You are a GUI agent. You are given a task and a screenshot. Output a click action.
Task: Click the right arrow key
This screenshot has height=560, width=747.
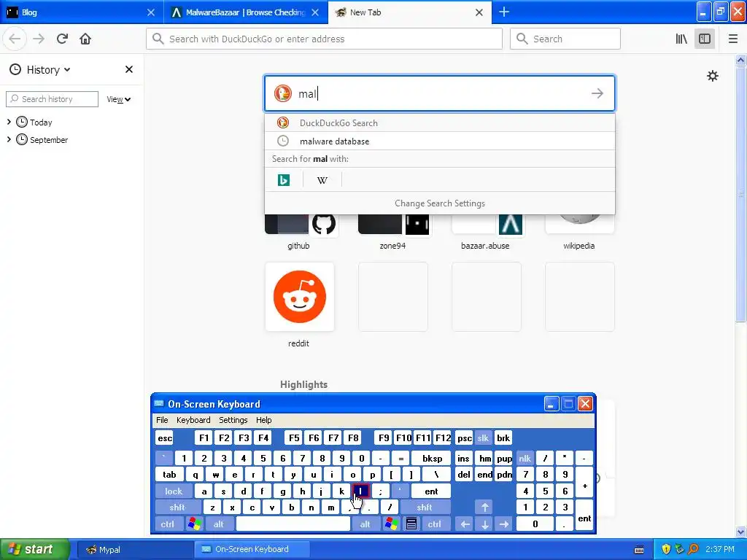504,524
